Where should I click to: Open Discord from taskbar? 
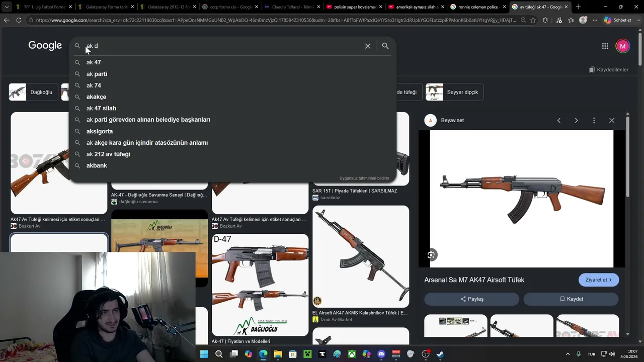pyautogui.click(x=381, y=354)
